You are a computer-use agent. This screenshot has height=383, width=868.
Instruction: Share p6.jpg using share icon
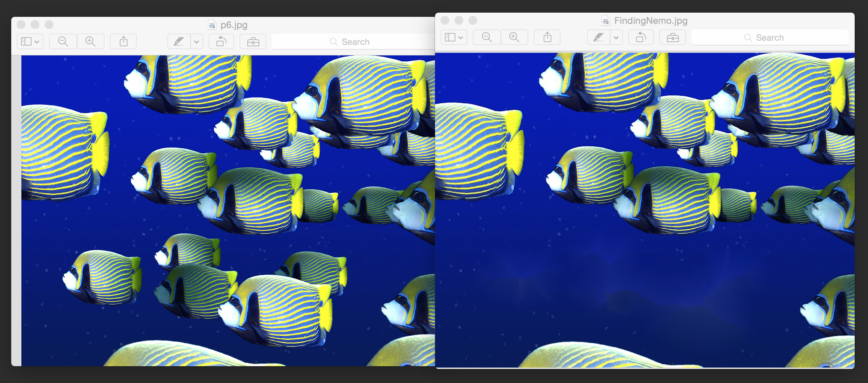[123, 42]
